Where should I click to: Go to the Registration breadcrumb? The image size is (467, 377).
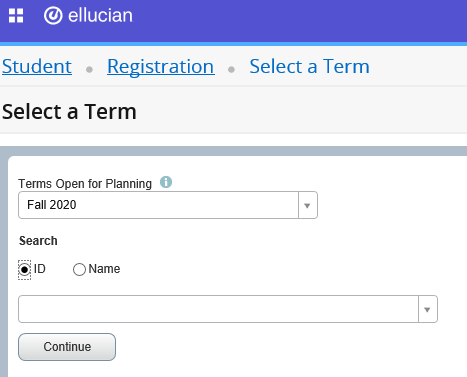(161, 66)
